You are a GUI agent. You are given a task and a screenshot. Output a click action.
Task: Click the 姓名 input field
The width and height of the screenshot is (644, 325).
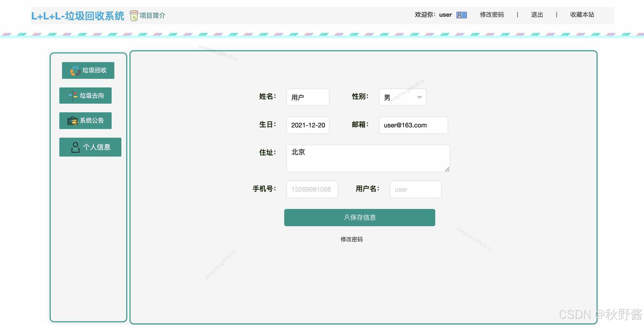coord(308,97)
